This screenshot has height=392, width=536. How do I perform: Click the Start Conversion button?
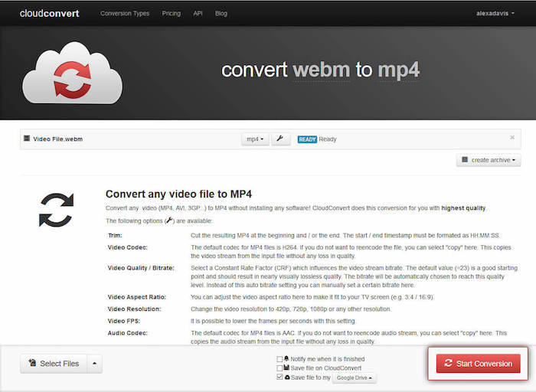tap(479, 364)
